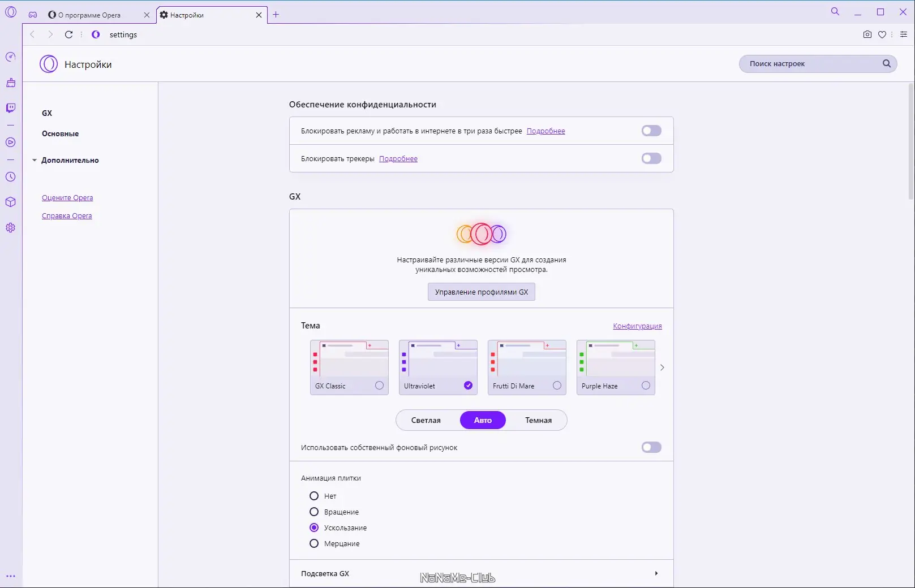Open Подробнее link for tracker blocking

pyautogui.click(x=398, y=159)
